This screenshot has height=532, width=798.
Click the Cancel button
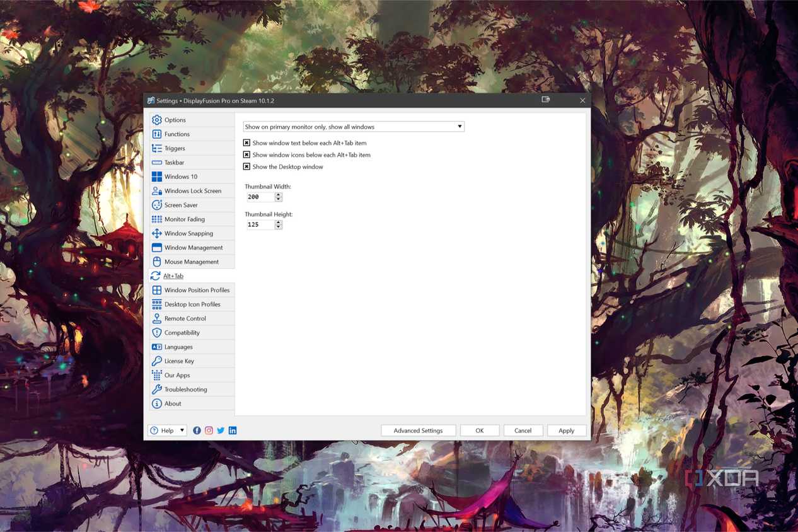(523, 431)
